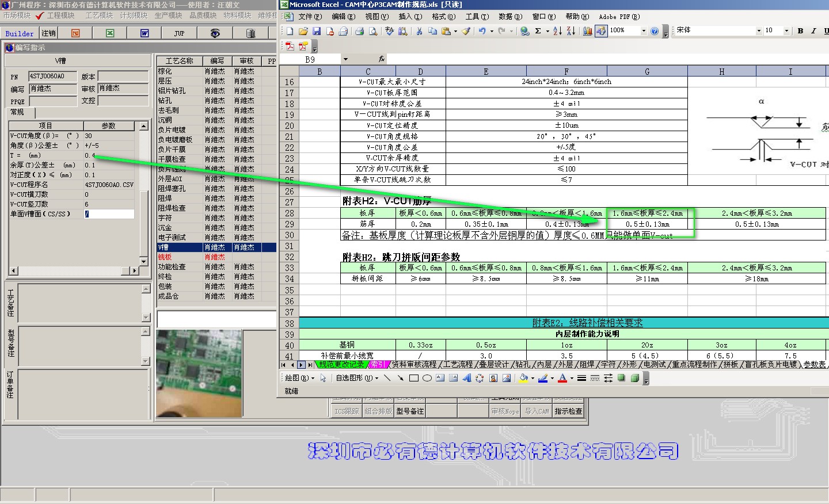Sort descending Z to A

coord(571,31)
